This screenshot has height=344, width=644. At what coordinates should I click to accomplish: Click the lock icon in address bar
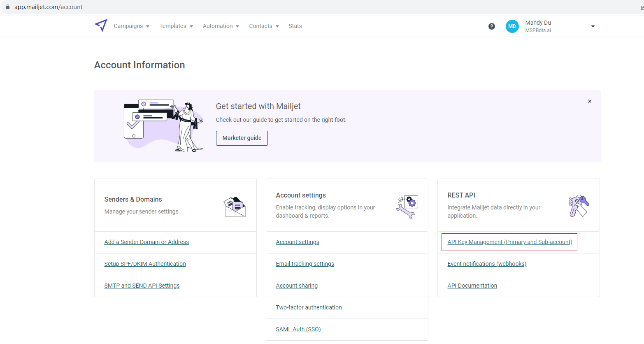[7, 7]
